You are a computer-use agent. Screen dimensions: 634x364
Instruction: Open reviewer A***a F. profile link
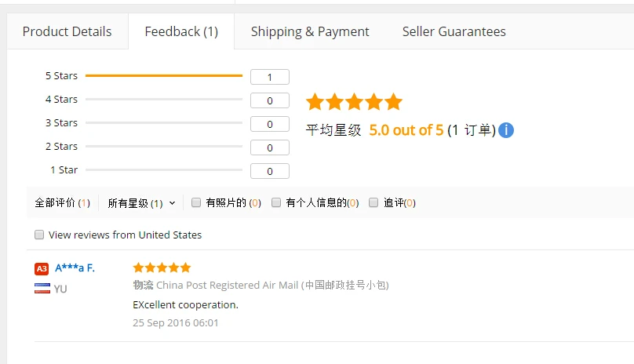75,268
